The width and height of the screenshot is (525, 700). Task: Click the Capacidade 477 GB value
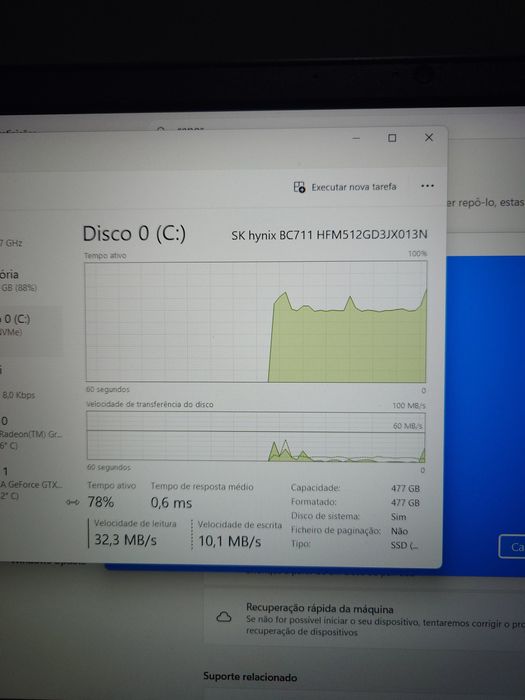(x=405, y=489)
